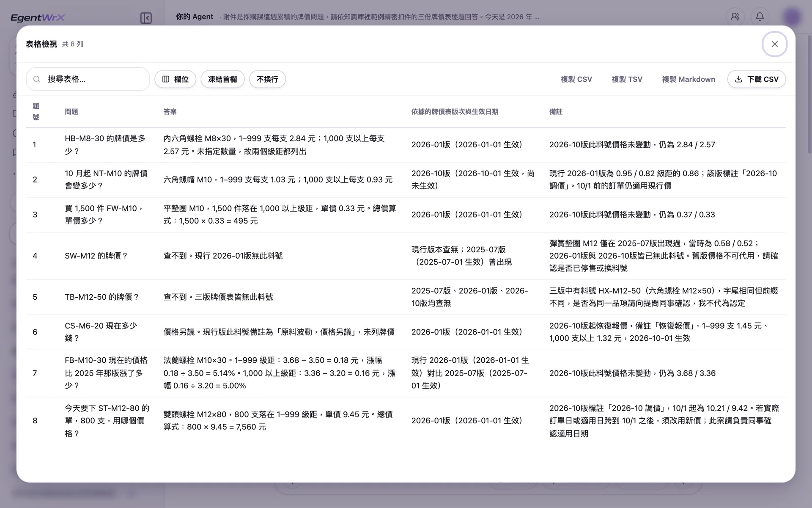Image resolution: width=812 pixels, height=508 pixels.
Task: Click the 依據的牌價表版次與生效日期 header
Action: point(455,112)
